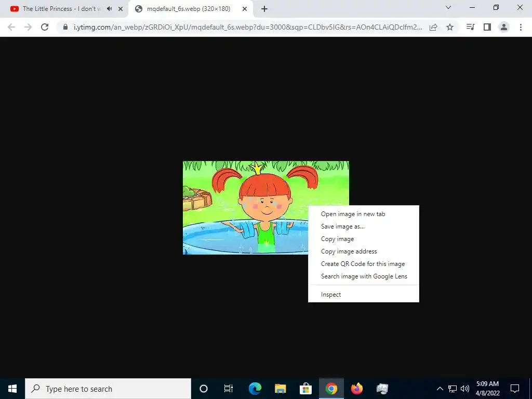Open the side panel icon
This screenshot has height=399, width=532.
point(487,27)
